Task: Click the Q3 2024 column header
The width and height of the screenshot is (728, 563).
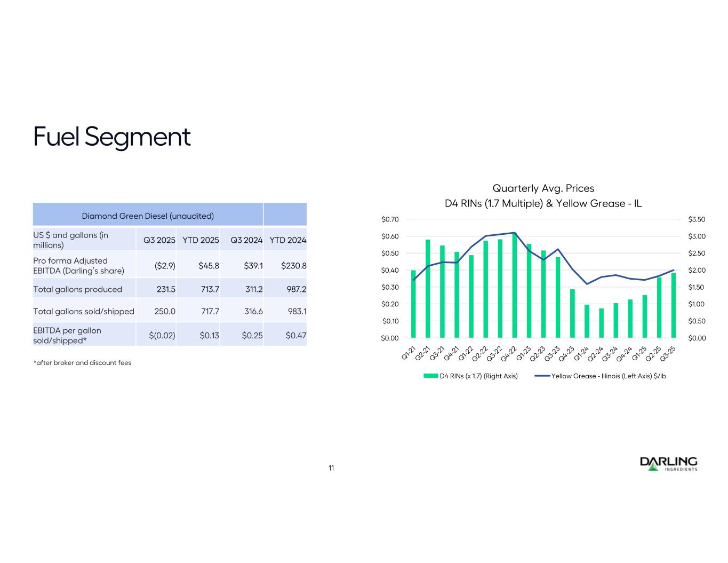Action: [246, 240]
